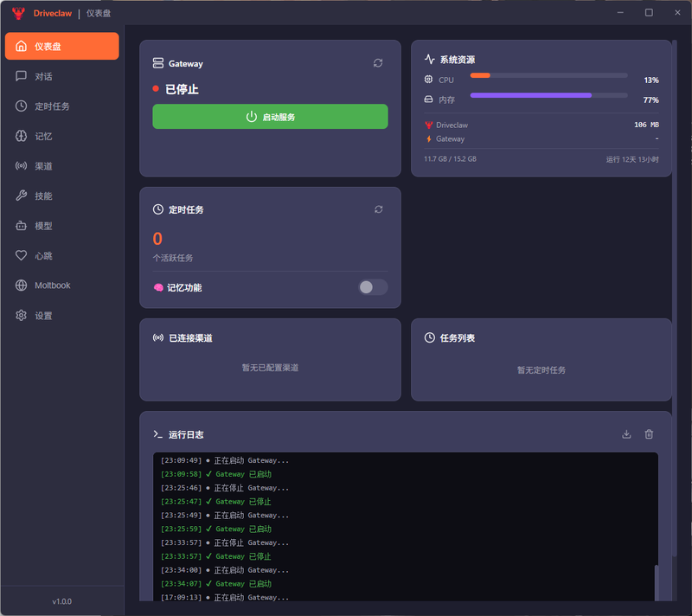This screenshot has height=616, width=692.
Task: Click the Driveclaw lobster logo
Action: point(18,13)
